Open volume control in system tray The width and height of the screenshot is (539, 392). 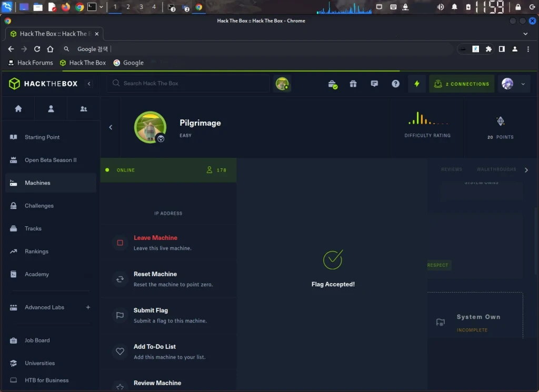coord(441,7)
